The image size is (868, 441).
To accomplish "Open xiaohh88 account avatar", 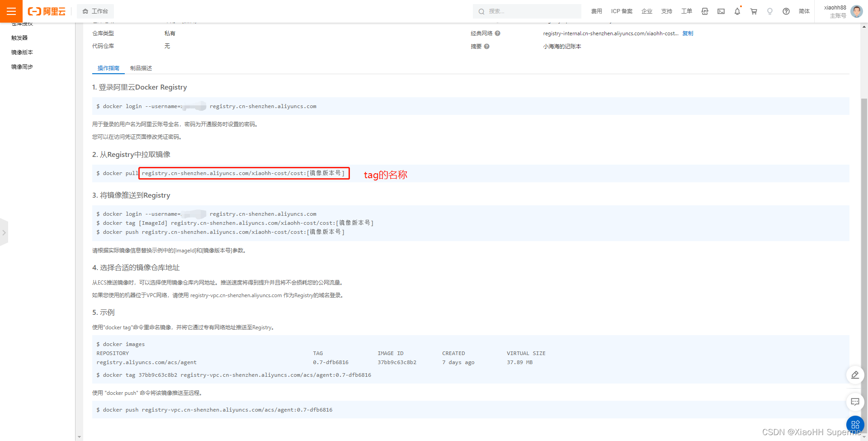I will [x=857, y=11].
